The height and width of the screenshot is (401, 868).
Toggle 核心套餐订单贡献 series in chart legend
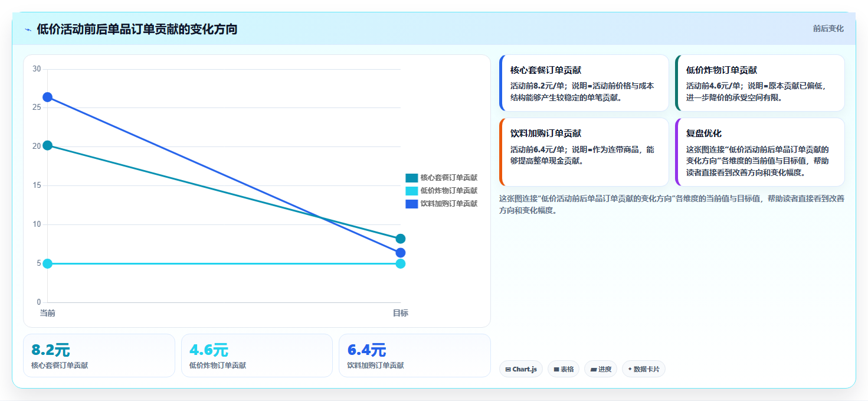pyautogui.click(x=441, y=178)
